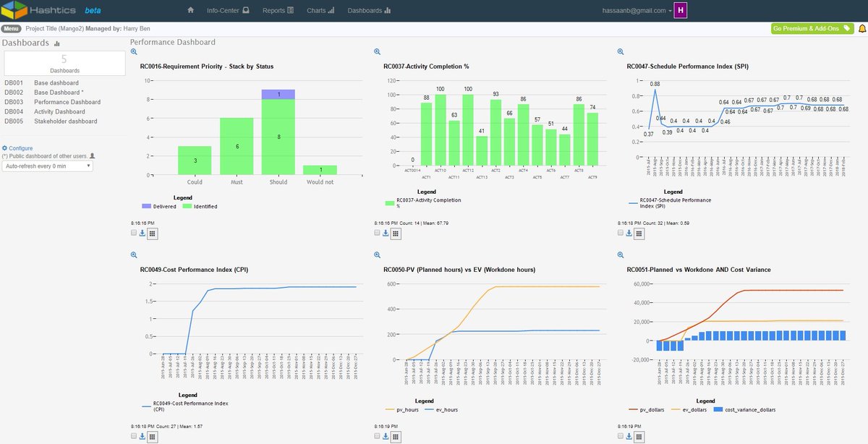Toggle the ev_hours legend entry

coord(441,409)
